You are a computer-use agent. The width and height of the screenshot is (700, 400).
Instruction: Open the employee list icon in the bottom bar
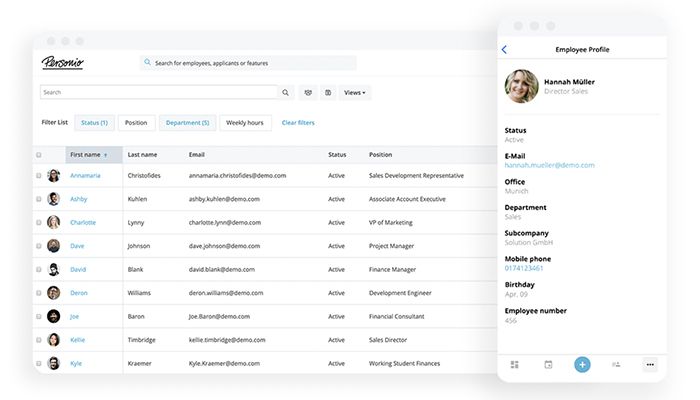pyautogui.click(x=616, y=365)
